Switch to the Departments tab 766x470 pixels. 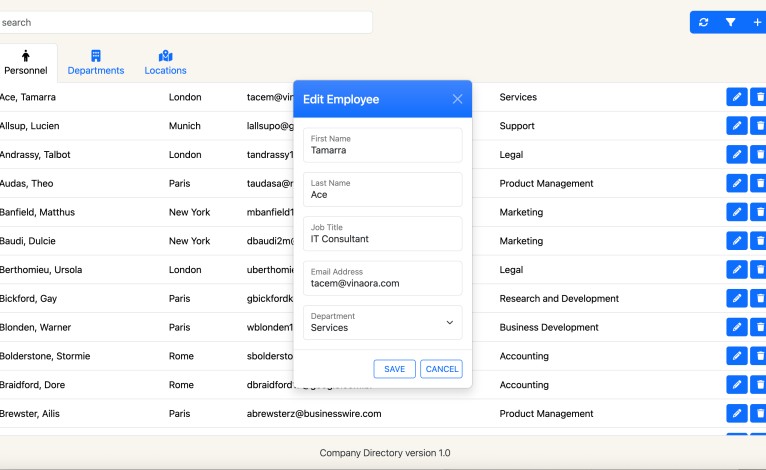point(96,62)
